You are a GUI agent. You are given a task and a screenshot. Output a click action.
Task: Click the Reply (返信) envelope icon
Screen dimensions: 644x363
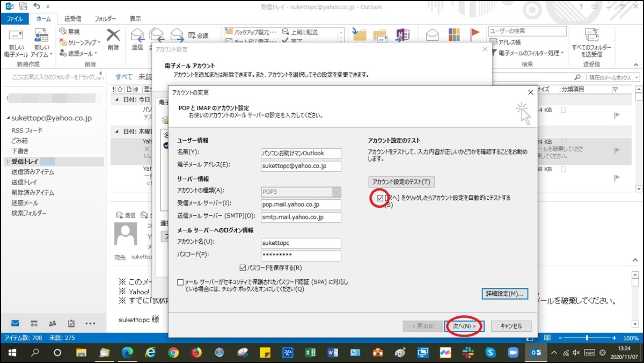click(x=137, y=35)
